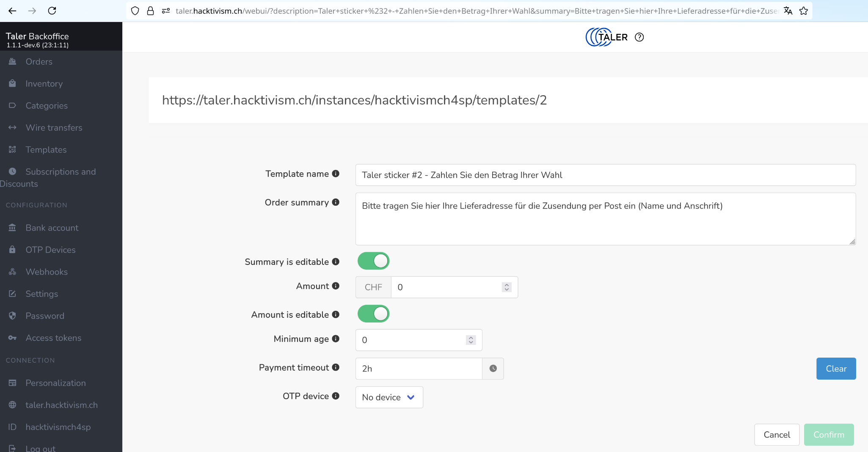Screen dimensions: 868x452
Task: Click into the Template name input field
Action: pos(605,175)
